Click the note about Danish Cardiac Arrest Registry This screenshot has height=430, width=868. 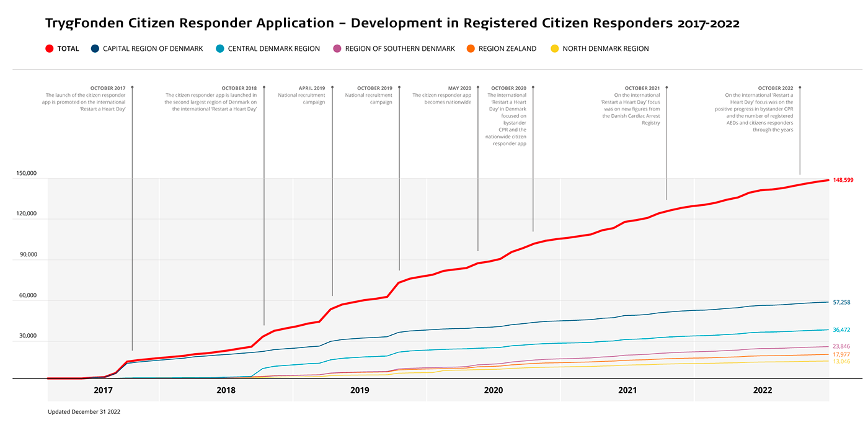coord(631,109)
